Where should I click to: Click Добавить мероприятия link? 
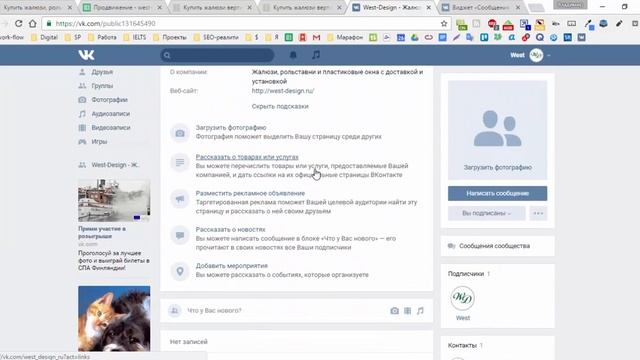tap(231, 266)
